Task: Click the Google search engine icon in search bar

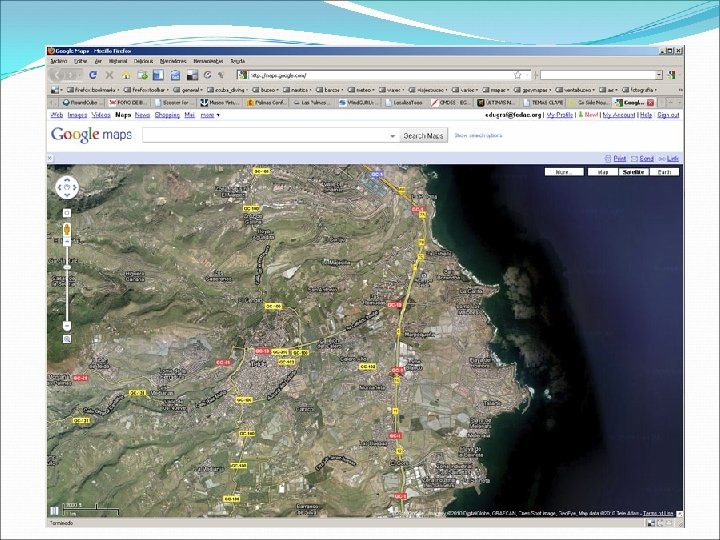Action: point(672,75)
